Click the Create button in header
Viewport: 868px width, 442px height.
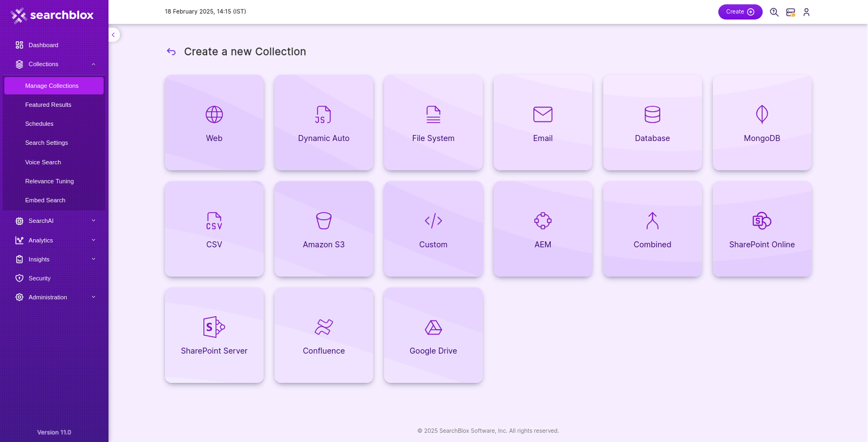point(740,12)
